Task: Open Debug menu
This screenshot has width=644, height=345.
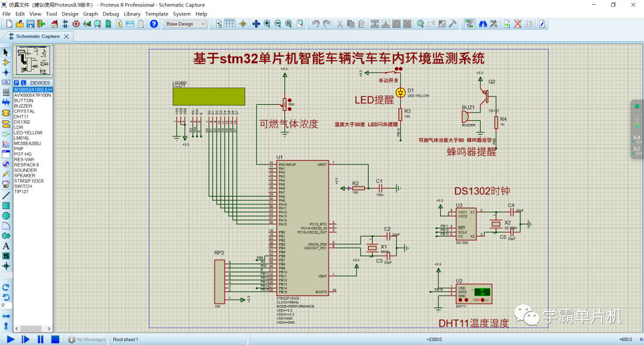Action: click(110, 14)
